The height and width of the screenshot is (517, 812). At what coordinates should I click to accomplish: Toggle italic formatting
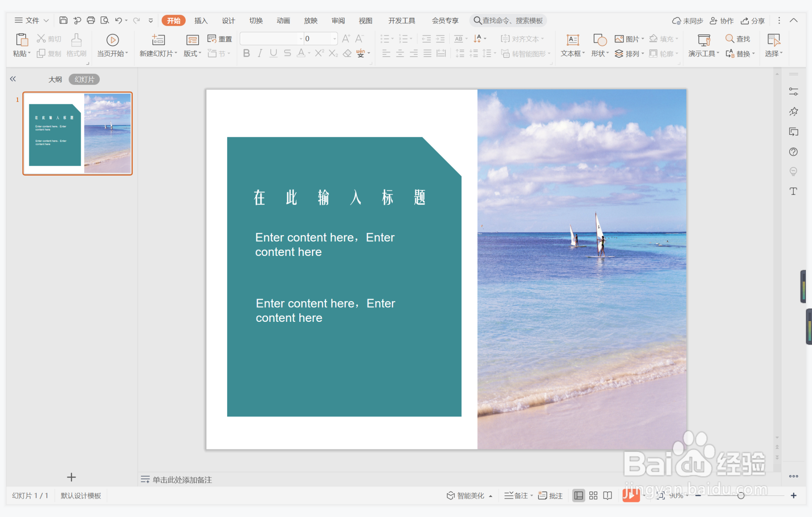[260, 53]
